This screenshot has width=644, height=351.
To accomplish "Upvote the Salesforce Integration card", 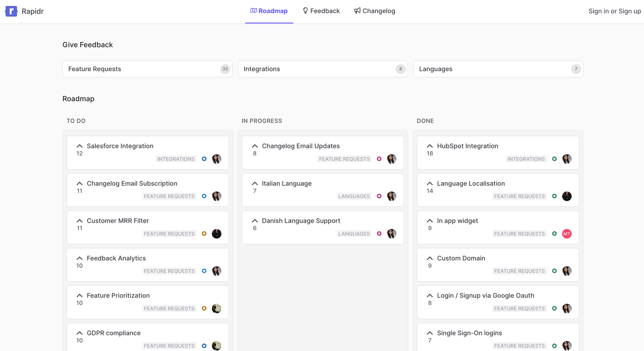I will pos(80,146).
